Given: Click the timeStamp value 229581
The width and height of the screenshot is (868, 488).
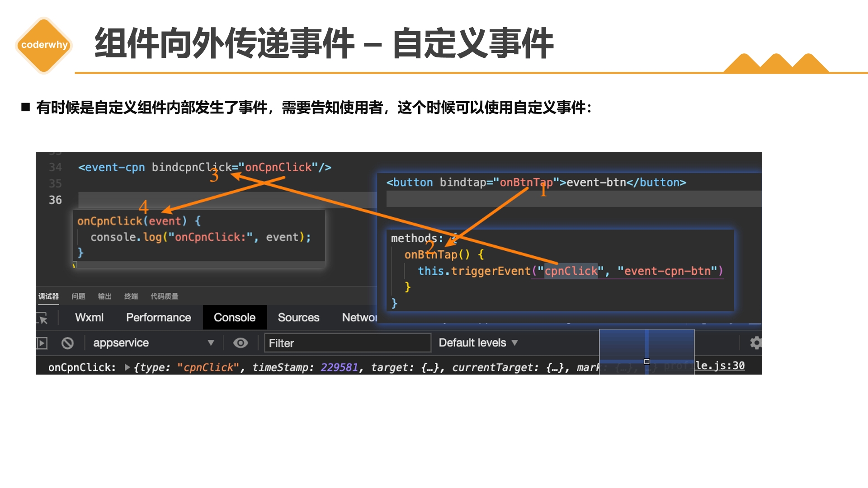Looking at the screenshot, I should (x=339, y=367).
